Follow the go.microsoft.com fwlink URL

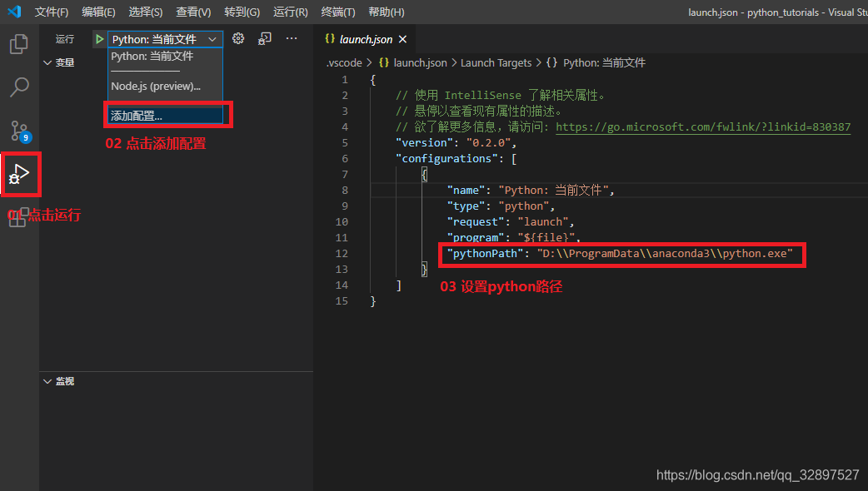click(x=703, y=126)
